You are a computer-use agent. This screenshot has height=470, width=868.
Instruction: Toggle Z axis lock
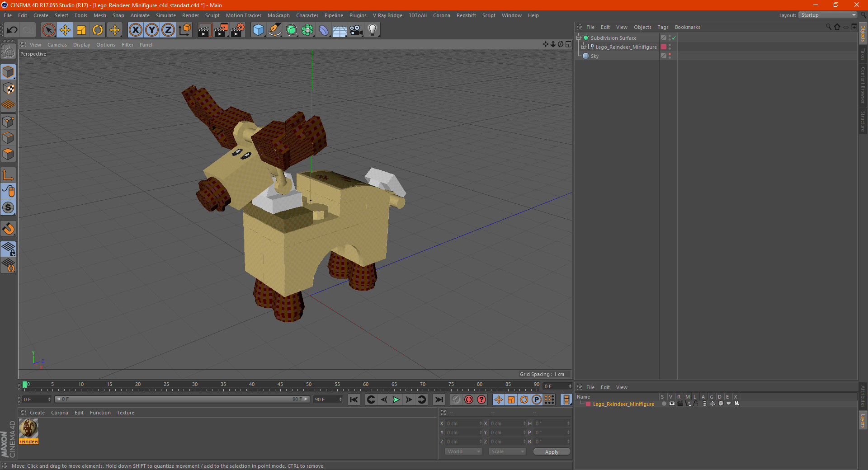pos(168,30)
